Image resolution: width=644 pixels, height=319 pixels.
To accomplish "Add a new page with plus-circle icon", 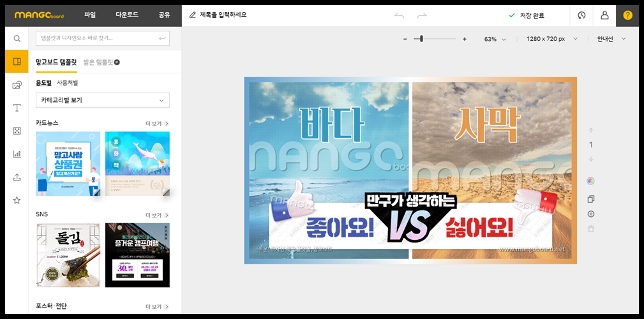I will (x=591, y=214).
